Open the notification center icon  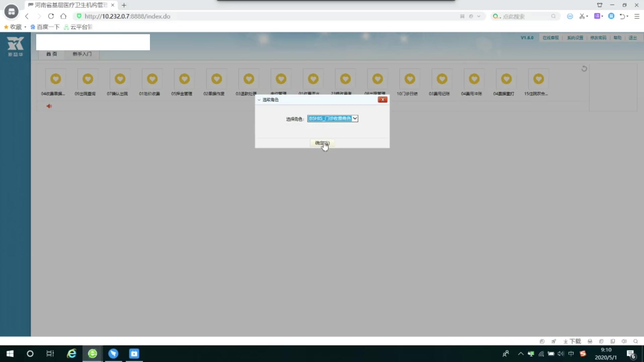(x=631, y=354)
